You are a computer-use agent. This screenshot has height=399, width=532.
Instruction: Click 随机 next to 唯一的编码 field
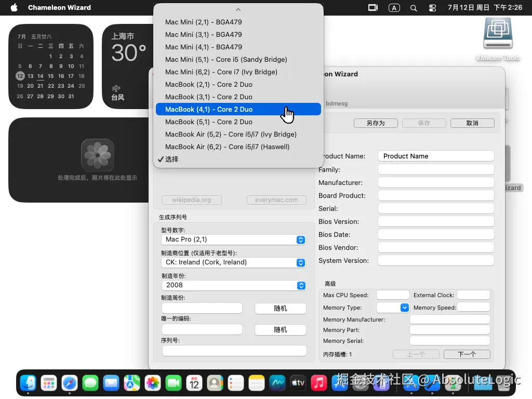(x=281, y=330)
